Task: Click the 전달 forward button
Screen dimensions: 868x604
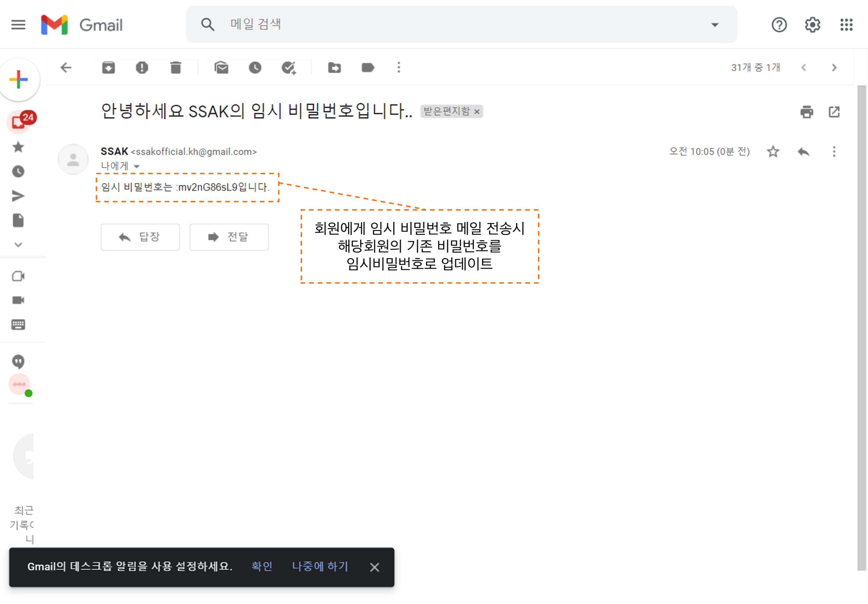Action: 229,237
